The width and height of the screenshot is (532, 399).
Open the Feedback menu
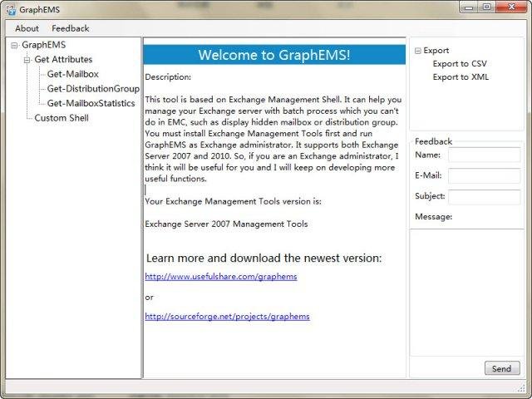tap(70, 28)
